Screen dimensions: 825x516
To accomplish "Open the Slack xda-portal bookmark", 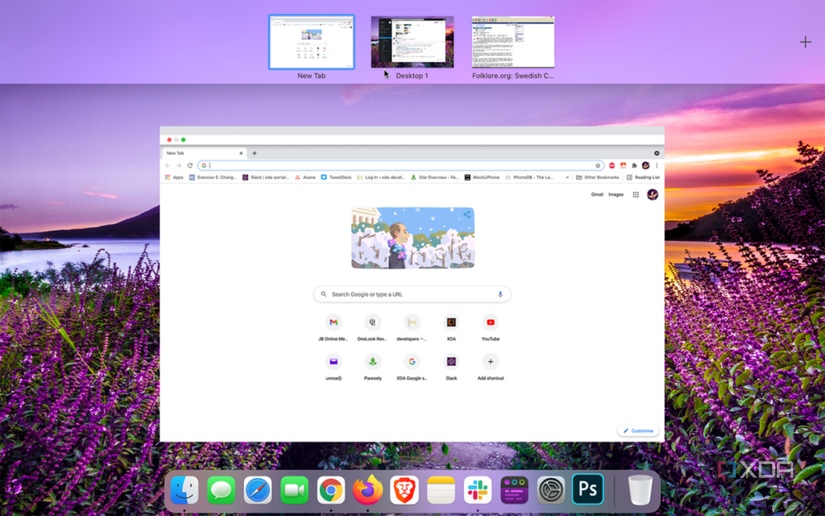I will pos(266,177).
